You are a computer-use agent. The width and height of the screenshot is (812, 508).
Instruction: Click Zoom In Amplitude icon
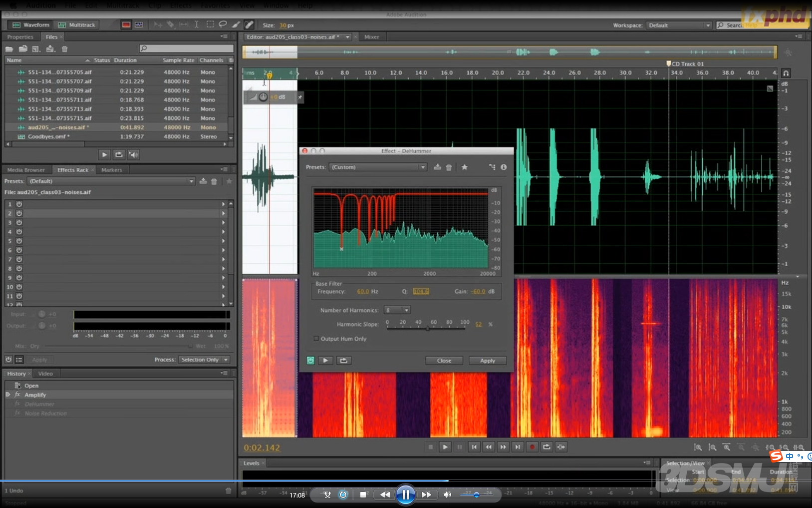pyautogui.click(x=698, y=448)
